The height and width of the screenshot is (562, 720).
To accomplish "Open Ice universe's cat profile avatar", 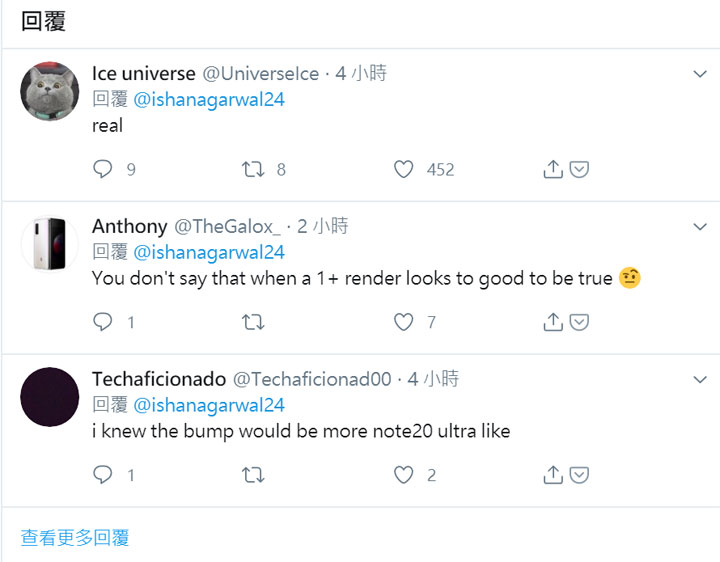I will tap(50, 91).
